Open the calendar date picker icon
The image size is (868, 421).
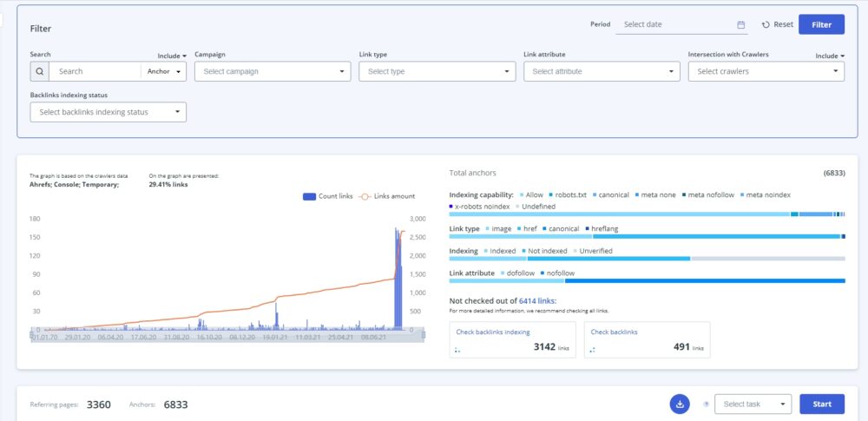click(x=740, y=24)
